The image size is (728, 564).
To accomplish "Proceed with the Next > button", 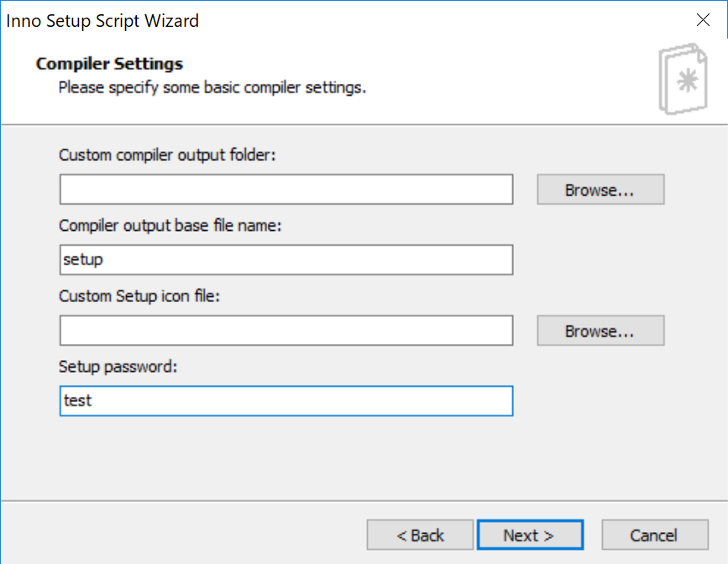I will tap(530, 535).
